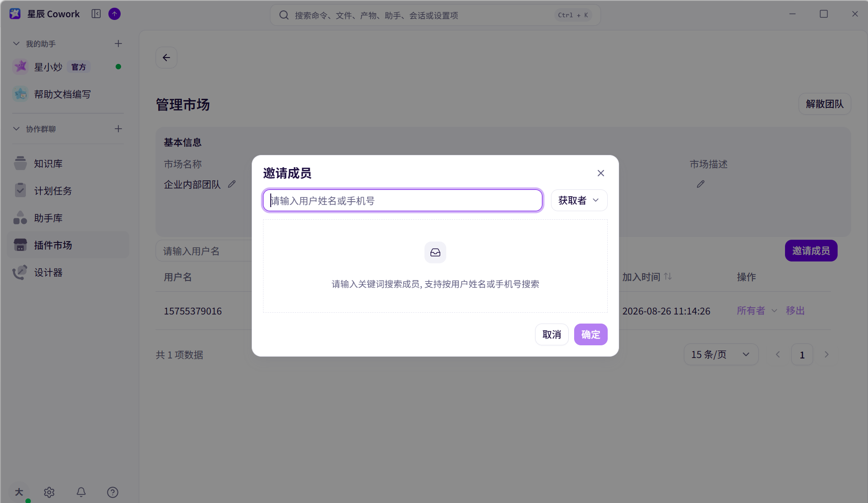868x503 pixels.
Task: Open notifications bell icon
Action: click(81, 492)
